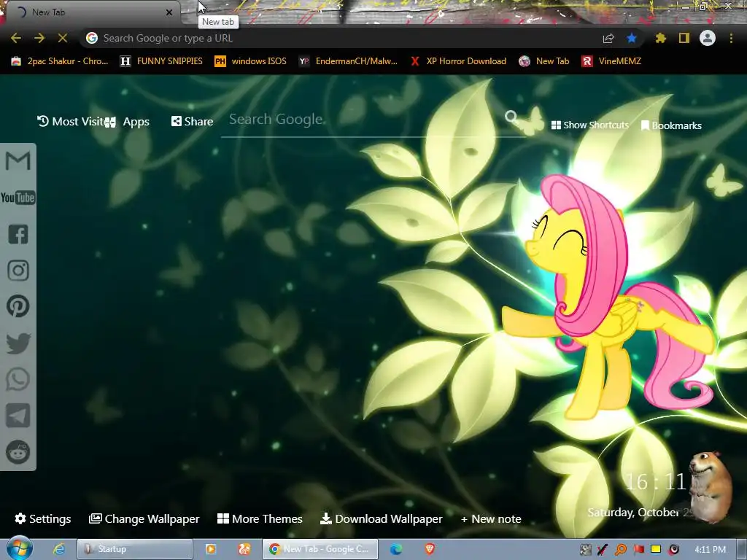Open the Bookmarks menu on page
The width and height of the screenshot is (747, 560).
671,125
